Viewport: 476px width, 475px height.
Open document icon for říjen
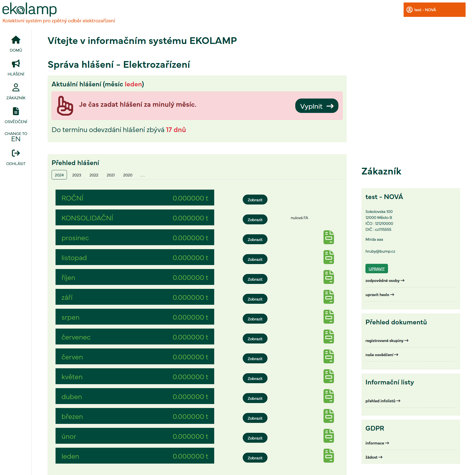click(x=329, y=277)
